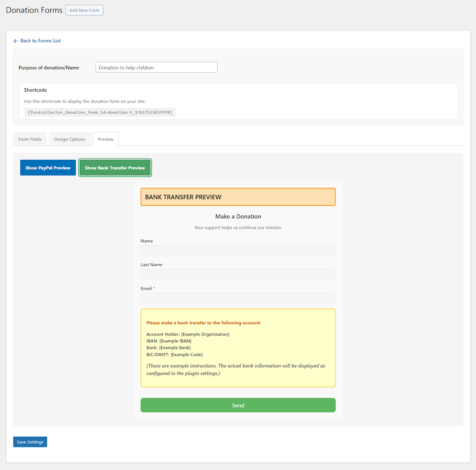476x470 pixels.
Task: Select the Last Name field
Action: (238, 274)
